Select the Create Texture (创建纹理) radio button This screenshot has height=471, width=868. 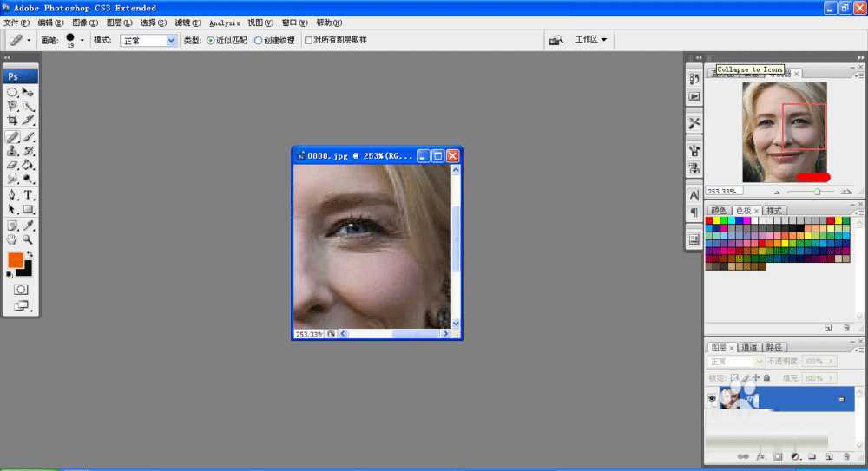tap(258, 41)
